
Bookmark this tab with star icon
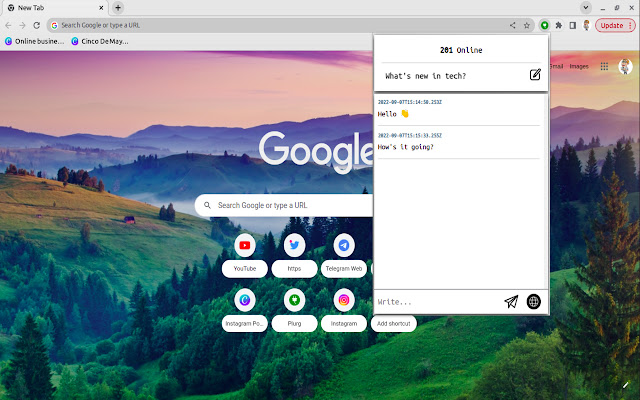coord(527,25)
